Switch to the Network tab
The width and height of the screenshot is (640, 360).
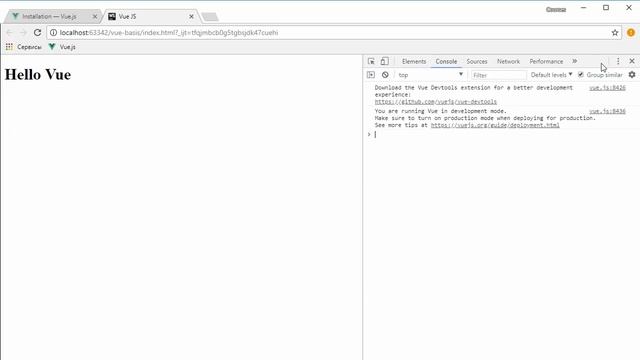508,62
